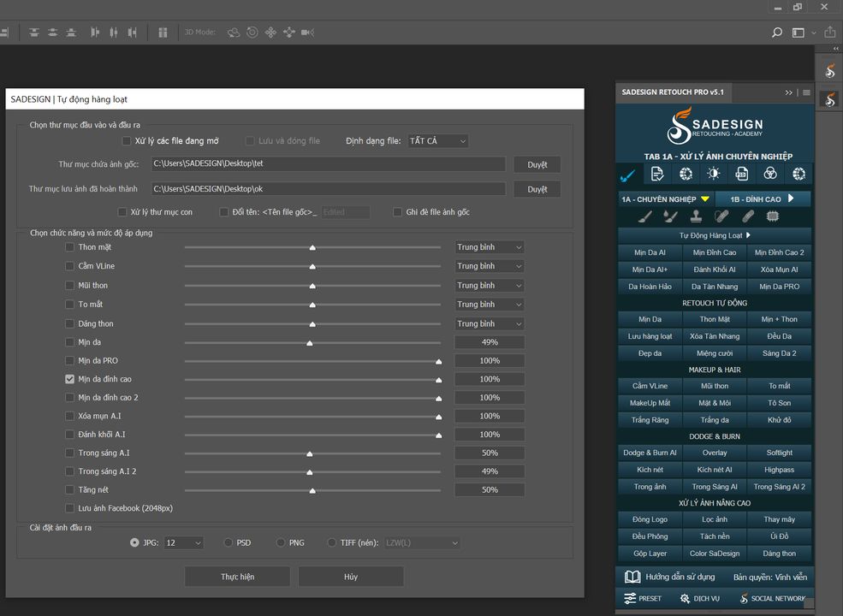Click the brush tool icon under tab 1A
Viewport: 843px width, 616px height.
[x=645, y=216]
